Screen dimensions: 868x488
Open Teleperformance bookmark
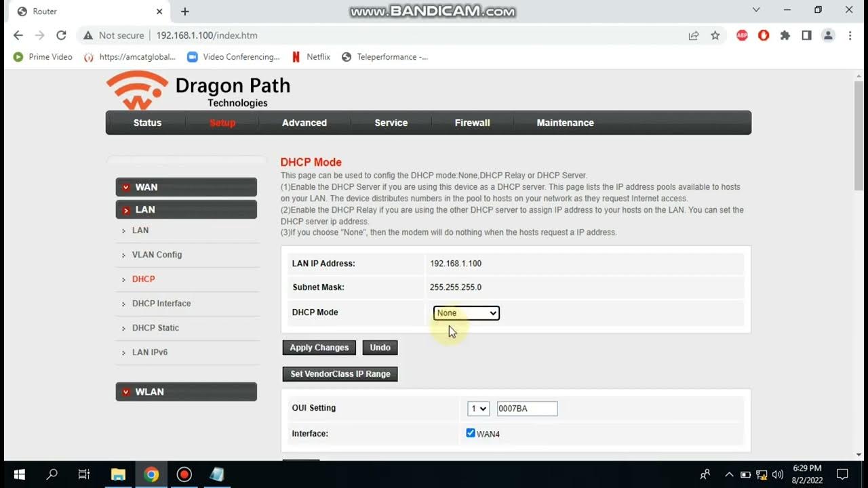[384, 57]
